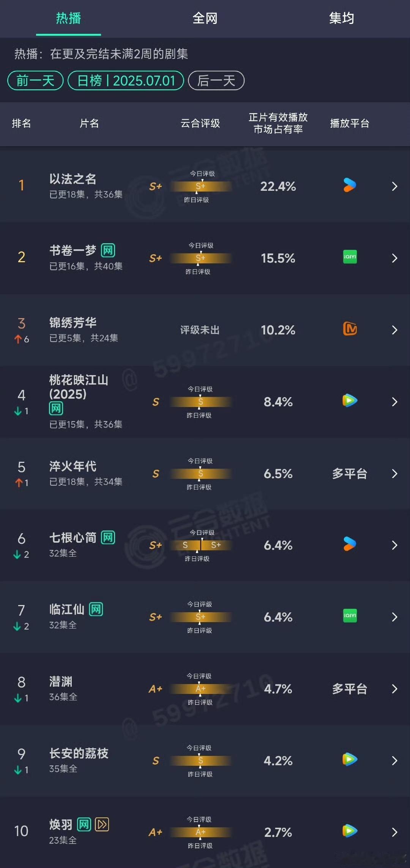Switch to the 全网 tab
This screenshot has height=868, width=410.
click(x=205, y=18)
